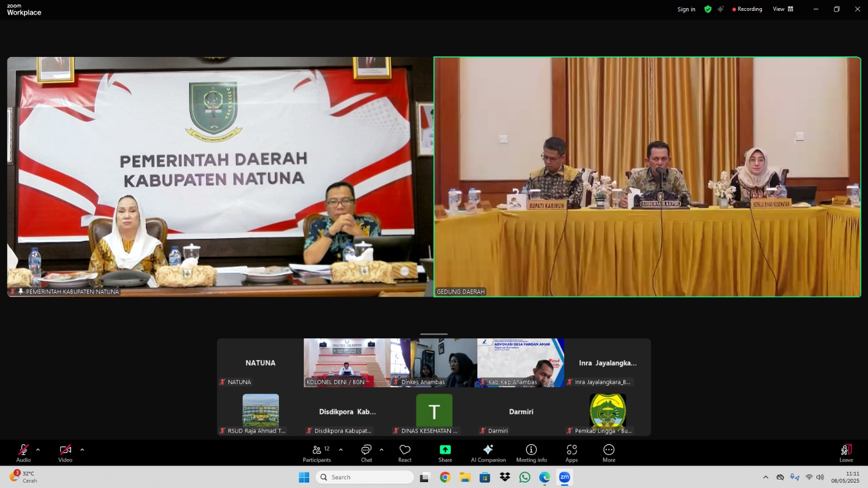Open the Apps panel
The width and height of the screenshot is (868, 488).
point(571,452)
